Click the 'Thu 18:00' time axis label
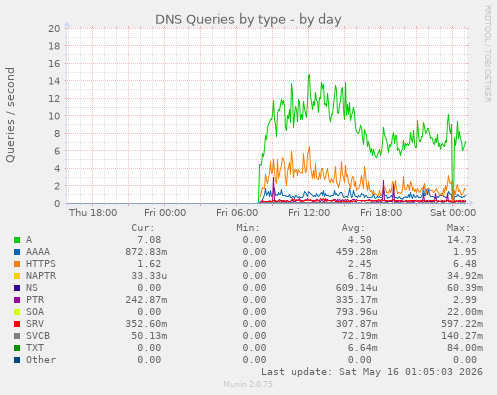Screen dimensions: 497x395 93,213
